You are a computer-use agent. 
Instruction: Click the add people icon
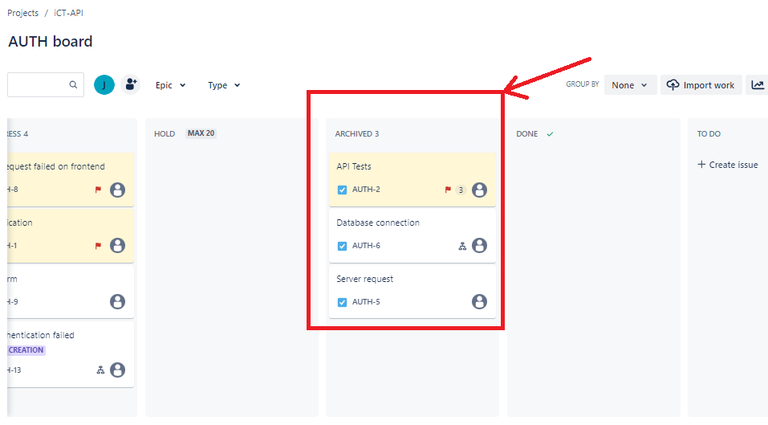point(130,84)
